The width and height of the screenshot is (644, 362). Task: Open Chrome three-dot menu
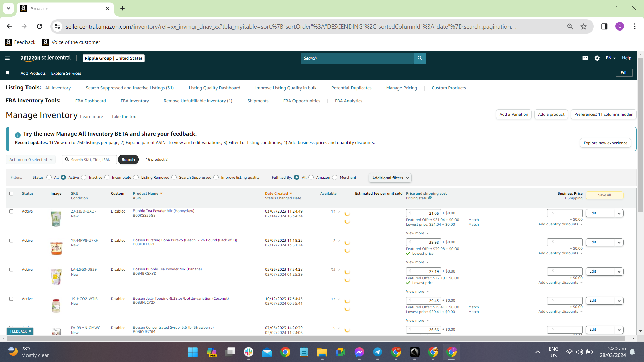coord(635,26)
